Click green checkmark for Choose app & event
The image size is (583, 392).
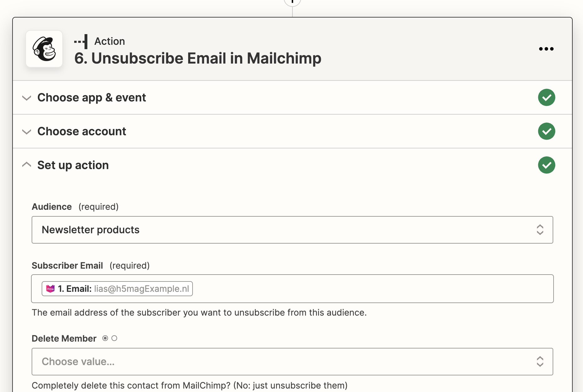pyautogui.click(x=546, y=98)
